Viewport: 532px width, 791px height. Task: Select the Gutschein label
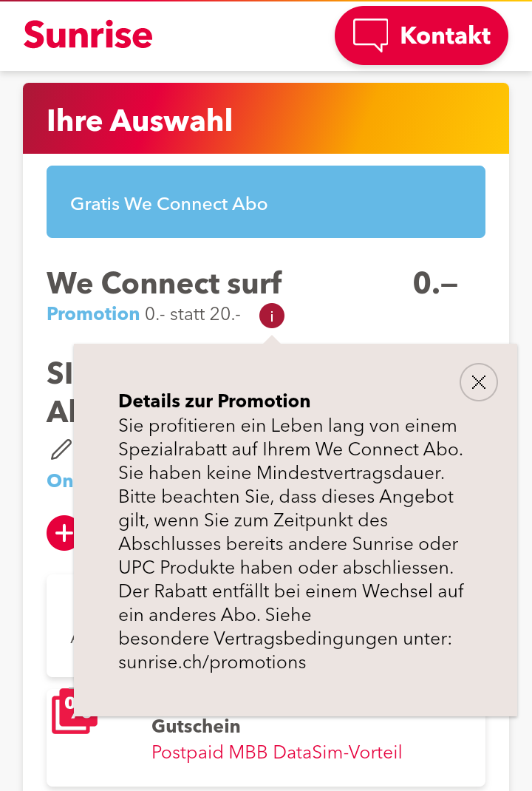pos(196,726)
